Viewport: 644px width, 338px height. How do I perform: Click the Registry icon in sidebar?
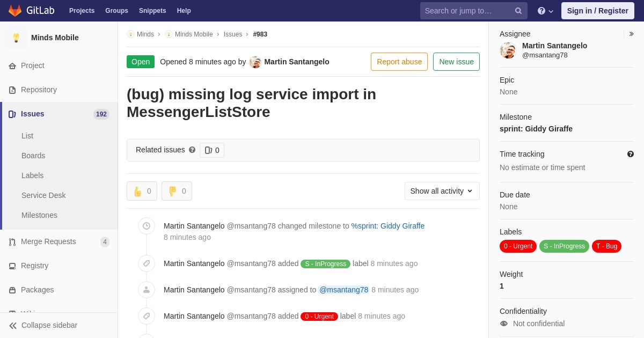click(x=12, y=266)
